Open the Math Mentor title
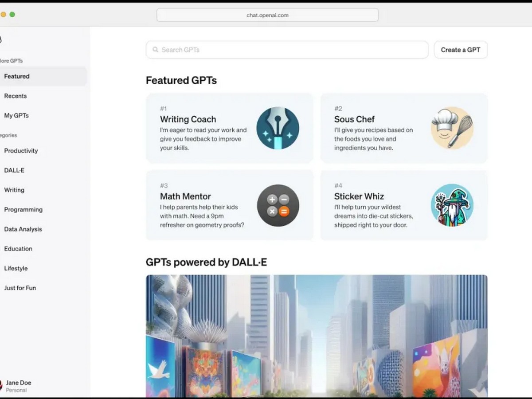The image size is (532, 399). [x=185, y=196]
